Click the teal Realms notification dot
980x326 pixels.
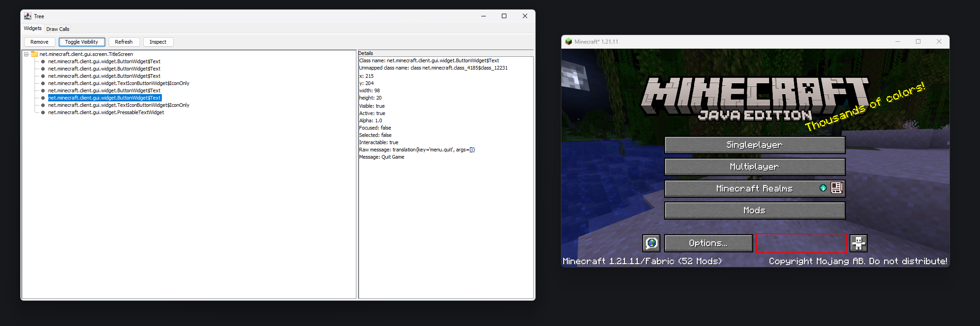point(823,188)
